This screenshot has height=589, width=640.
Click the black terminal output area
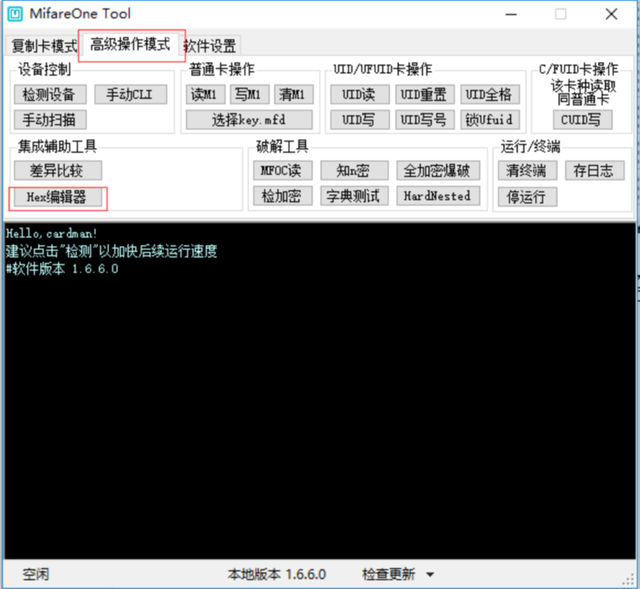click(320, 391)
